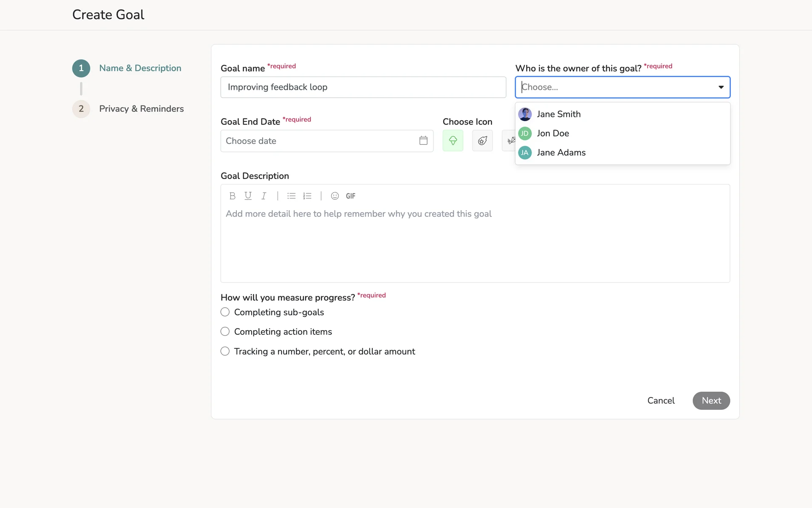Click the GIF insert button

coord(351,196)
